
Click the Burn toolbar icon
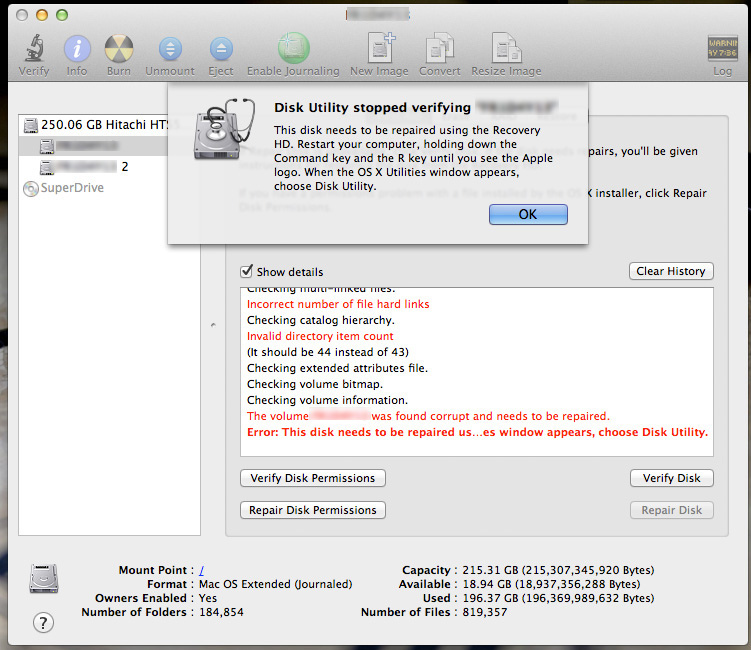click(x=119, y=48)
